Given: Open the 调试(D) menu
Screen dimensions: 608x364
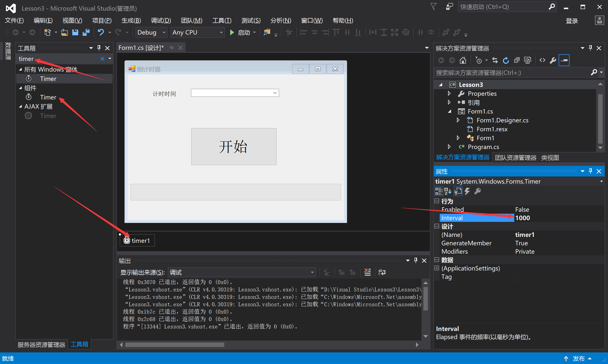Looking at the screenshot, I should pyautogui.click(x=161, y=20).
